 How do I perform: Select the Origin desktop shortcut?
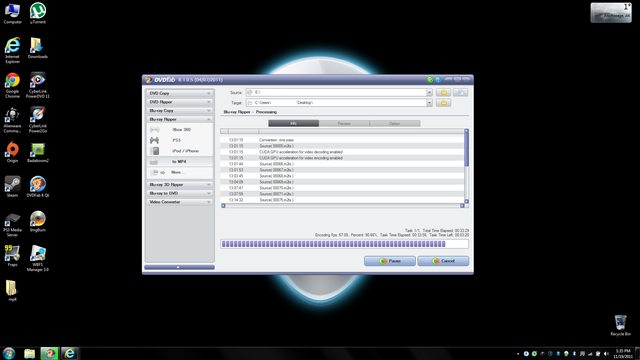point(12,152)
